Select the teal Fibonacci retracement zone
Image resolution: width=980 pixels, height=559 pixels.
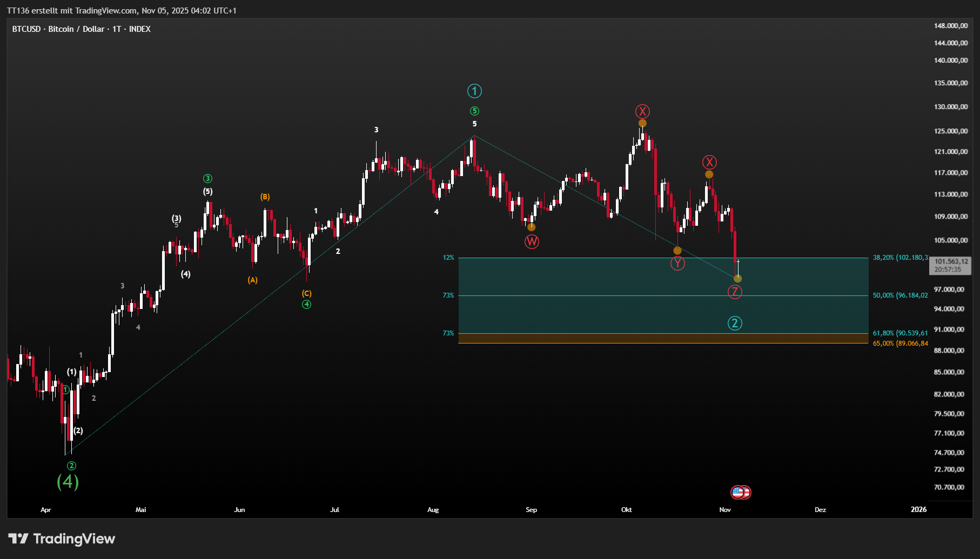point(663,295)
